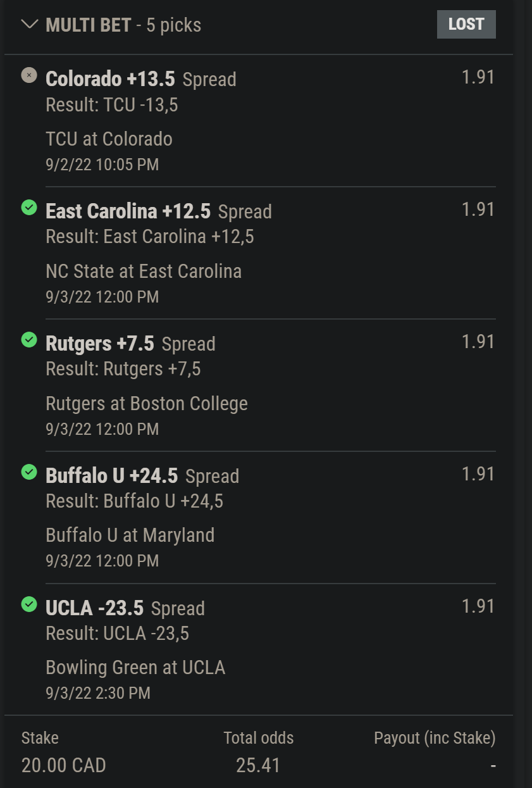This screenshot has height=788, width=532.
Task: Open Rutgers at Boston College matchup
Action: tap(147, 404)
